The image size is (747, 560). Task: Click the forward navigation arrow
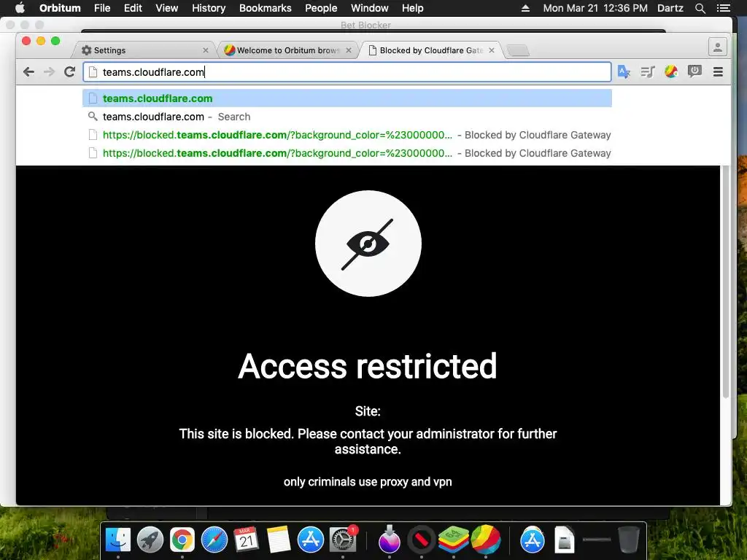coord(49,72)
